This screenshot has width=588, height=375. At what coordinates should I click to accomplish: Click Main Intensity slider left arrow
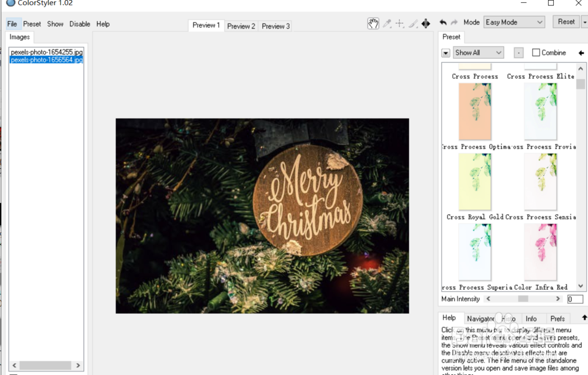coord(488,299)
